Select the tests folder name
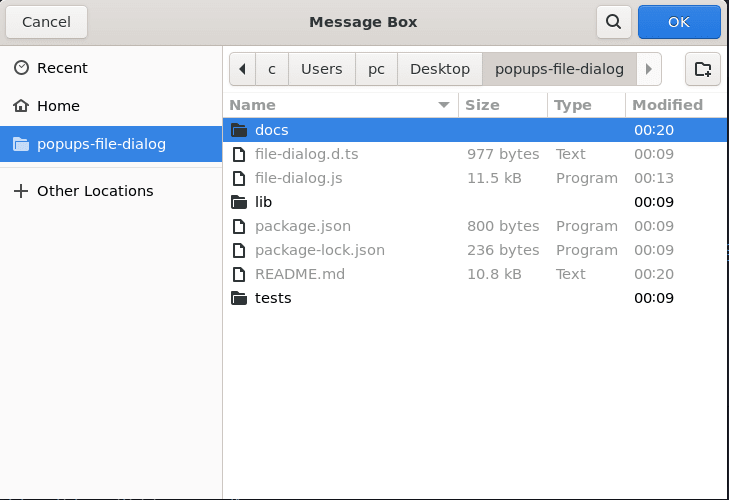The width and height of the screenshot is (729, 500). [x=273, y=298]
